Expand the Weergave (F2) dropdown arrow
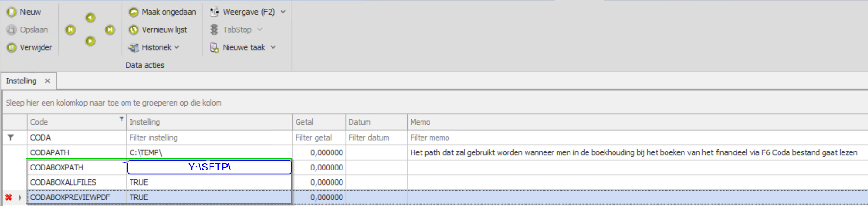This screenshot has width=868, height=206. (x=283, y=12)
